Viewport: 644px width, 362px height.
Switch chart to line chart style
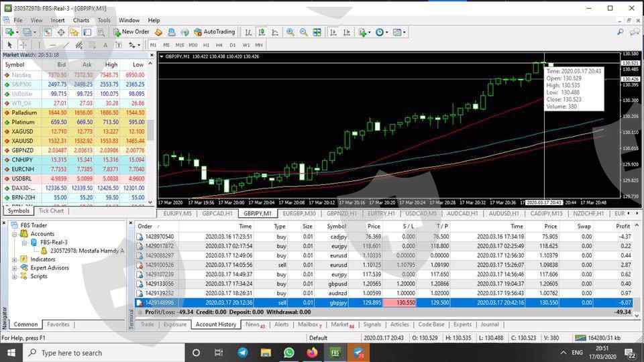pyautogui.click(x=274, y=32)
